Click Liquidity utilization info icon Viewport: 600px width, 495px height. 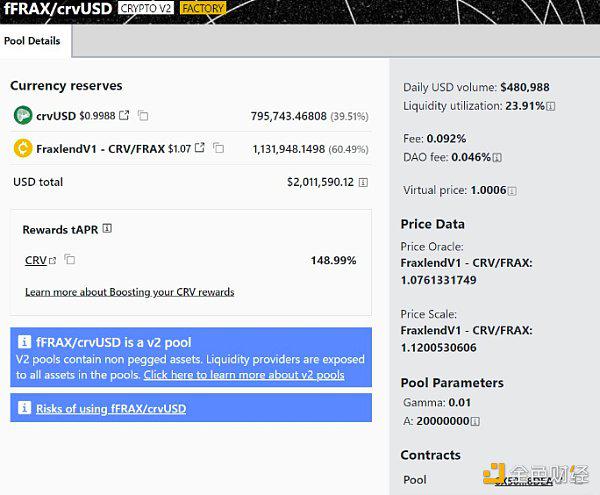coord(551,106)
